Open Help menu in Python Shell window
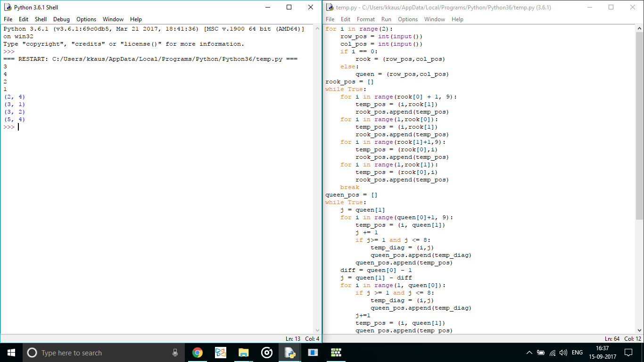 [x=136, y=19]
